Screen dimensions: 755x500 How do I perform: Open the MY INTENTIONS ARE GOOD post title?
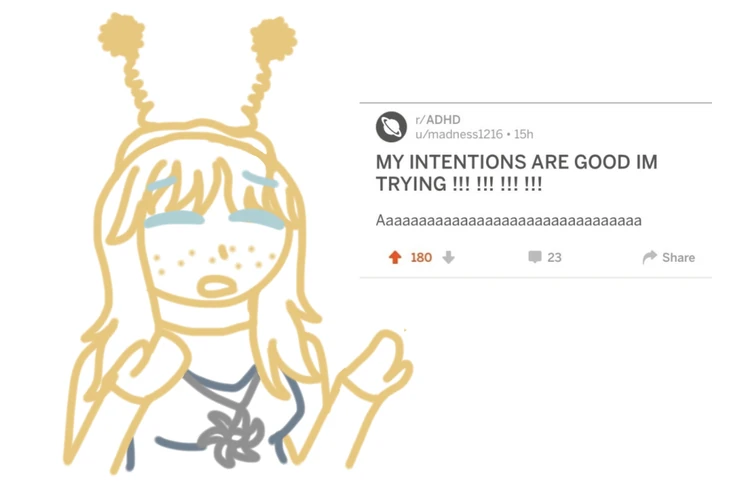point(516,173)
